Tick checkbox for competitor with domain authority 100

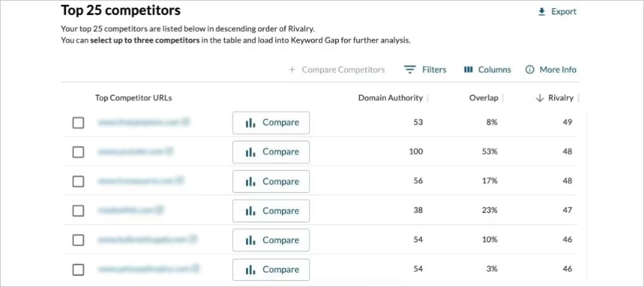point(78,152)
